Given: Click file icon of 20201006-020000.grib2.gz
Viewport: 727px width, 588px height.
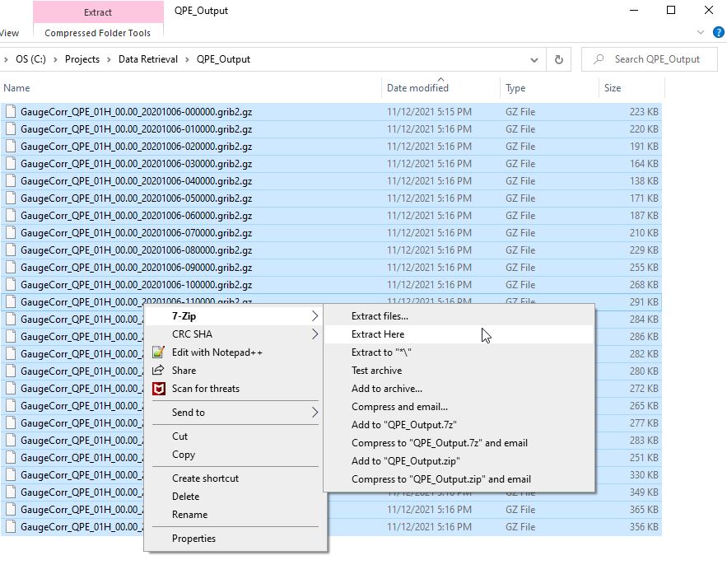Looking at the screenshot, I should pyautogui.click(x=11, y=146).
